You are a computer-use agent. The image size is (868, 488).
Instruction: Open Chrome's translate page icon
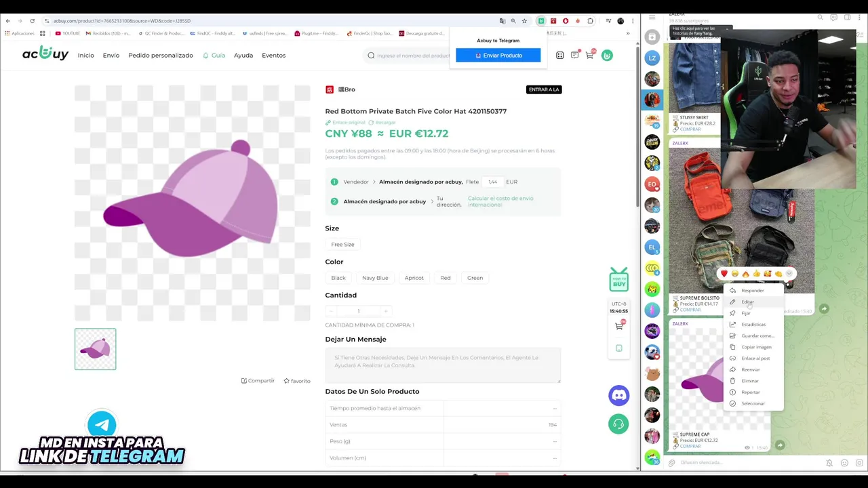(502, 21)
